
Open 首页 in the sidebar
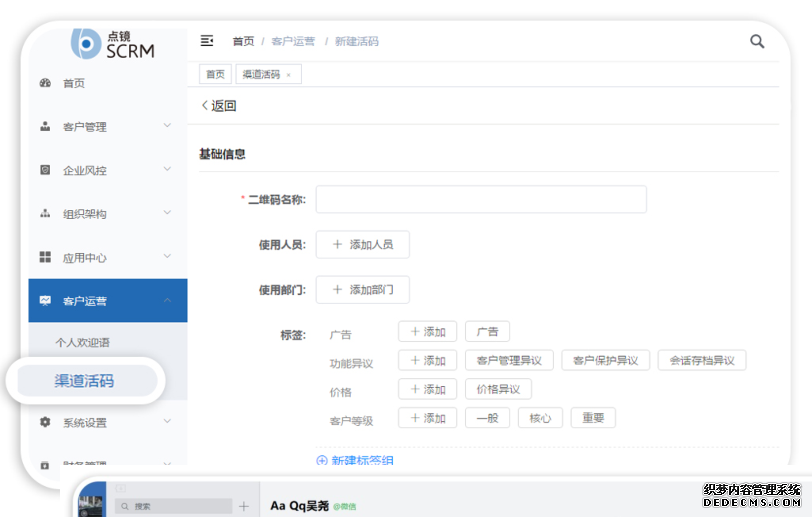coord(74,83)
